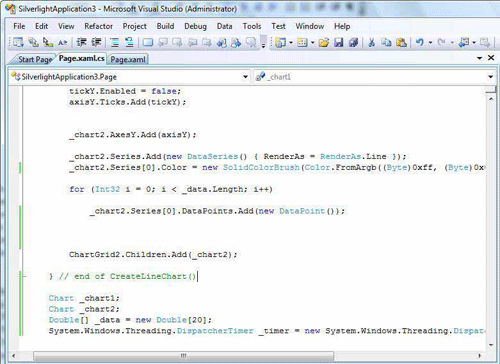
Task: Click the horizontal scrollbar thumb
Action: 183,356
